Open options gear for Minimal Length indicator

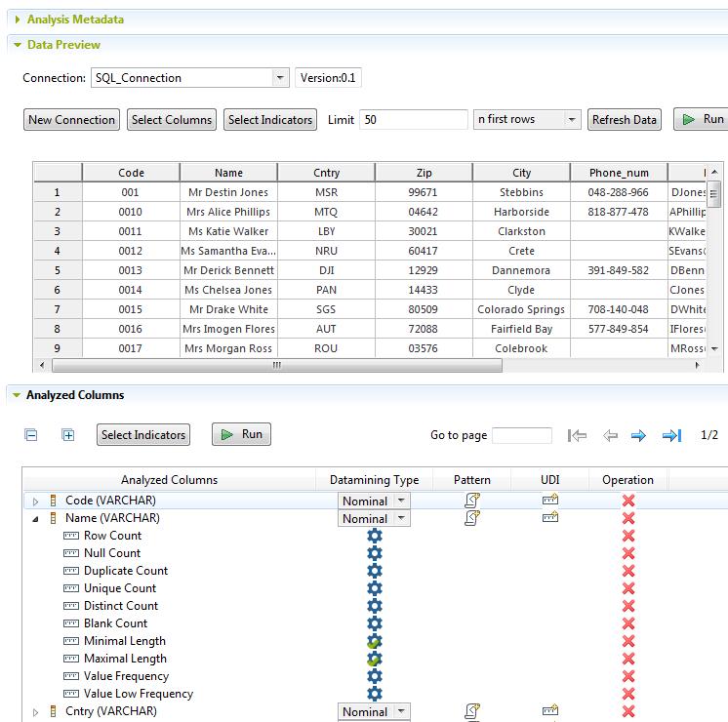coord(374,641)
